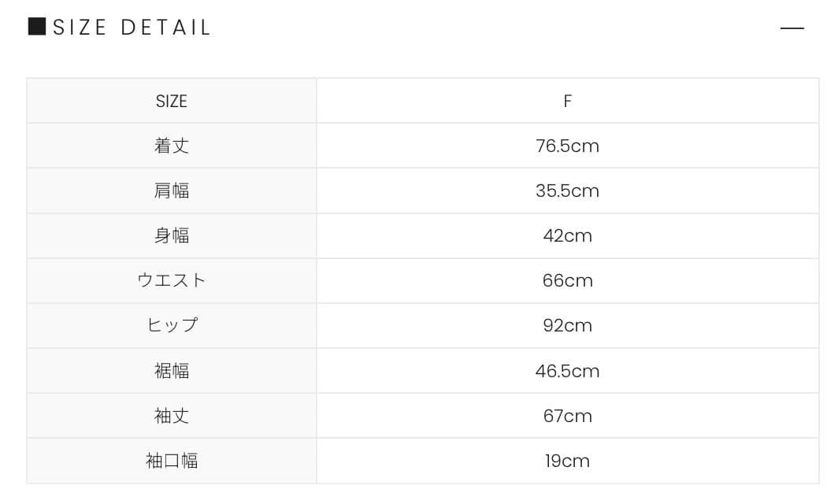Click the F size column header
Viewport: 838px width, 504px height.
567,102
